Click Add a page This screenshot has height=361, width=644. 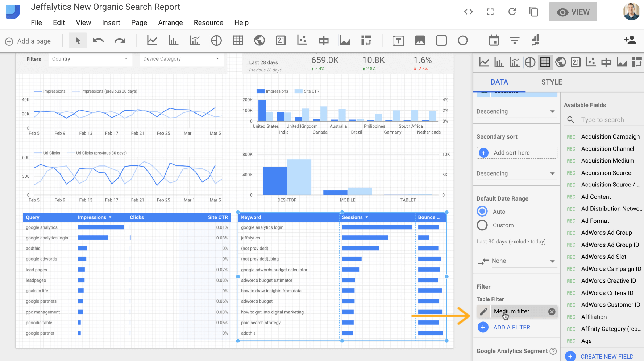tap(28, 41)
